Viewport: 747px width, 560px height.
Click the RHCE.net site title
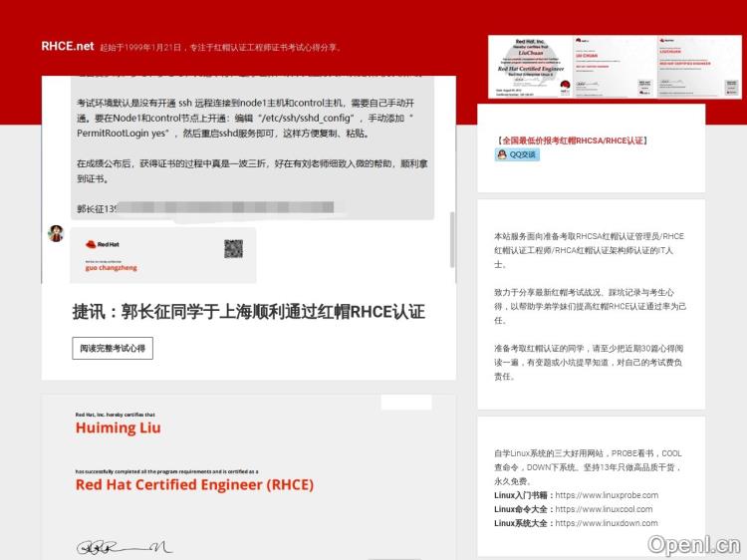pos(68,46)
